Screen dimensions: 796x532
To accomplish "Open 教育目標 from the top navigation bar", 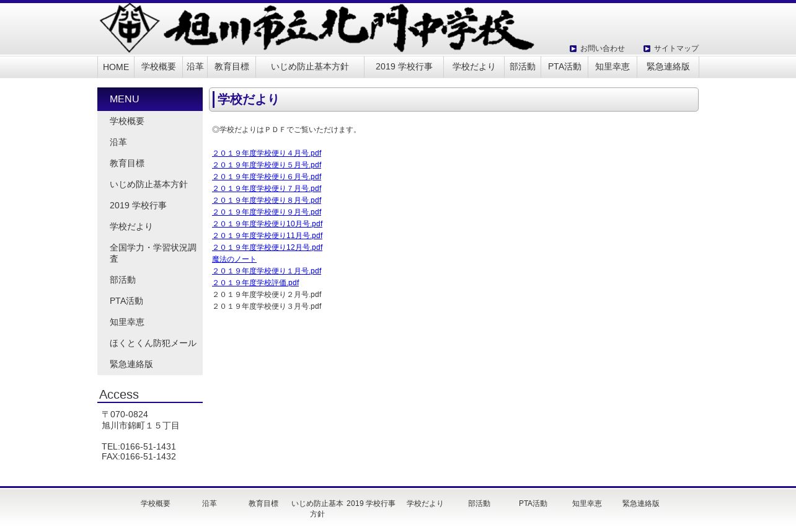I will (x=232, y=67).
